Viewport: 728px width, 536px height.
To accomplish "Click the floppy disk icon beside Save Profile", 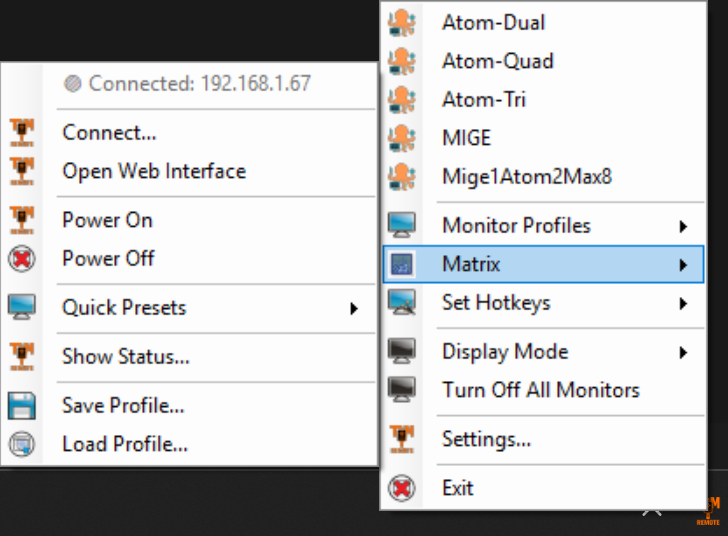I will [x=22, y=406].
